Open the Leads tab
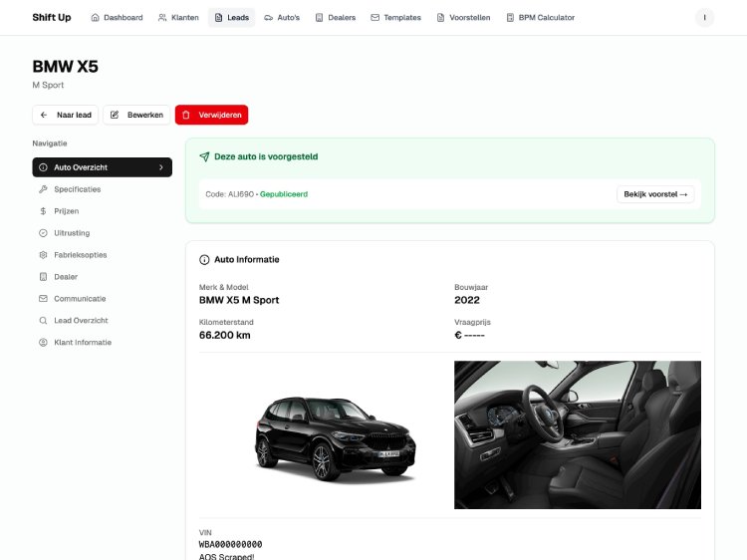 pos(231,18)
